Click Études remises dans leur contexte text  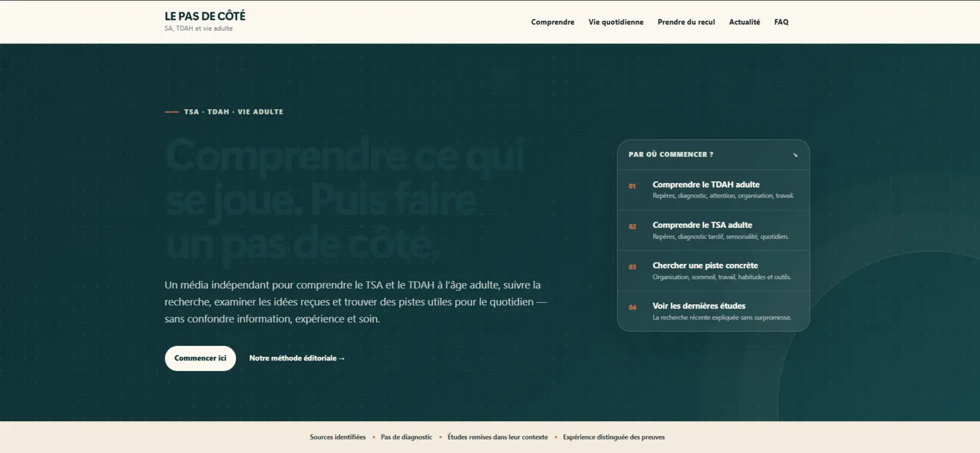click(497, 437)
